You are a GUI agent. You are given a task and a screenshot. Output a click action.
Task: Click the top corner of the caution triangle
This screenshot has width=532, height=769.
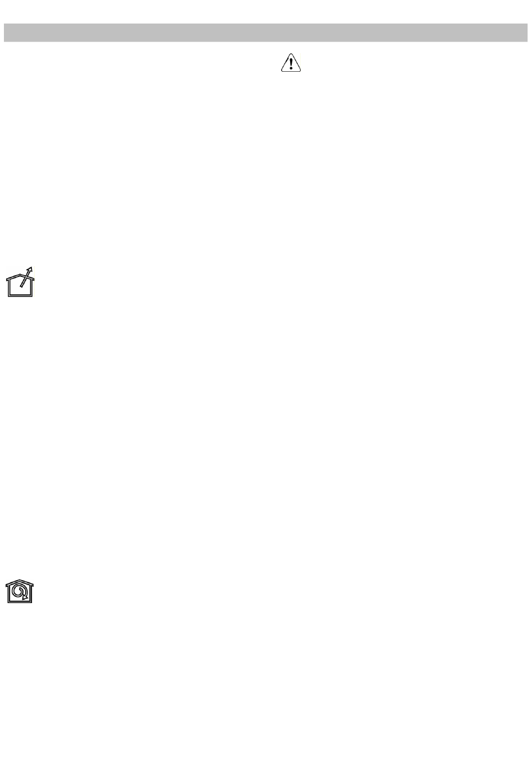pos(290,54)
